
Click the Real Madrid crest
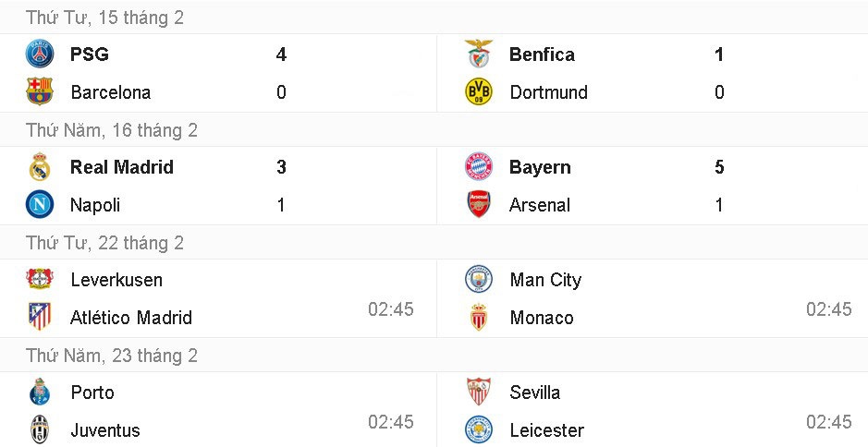(40, 167)
